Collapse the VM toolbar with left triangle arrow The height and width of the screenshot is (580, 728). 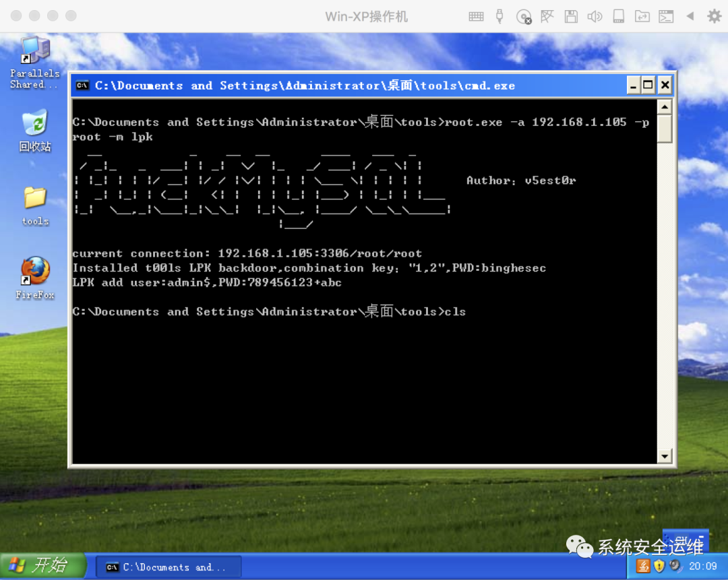click(690, 16)
